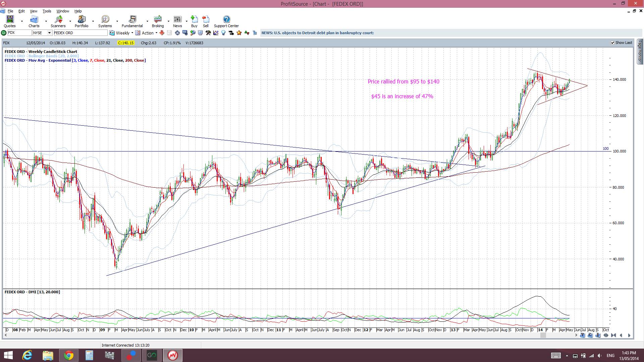The width and height of the screenshot is (644, 362).
Task: Click the magnifier search tool icon
Action: tap(193, 33)
